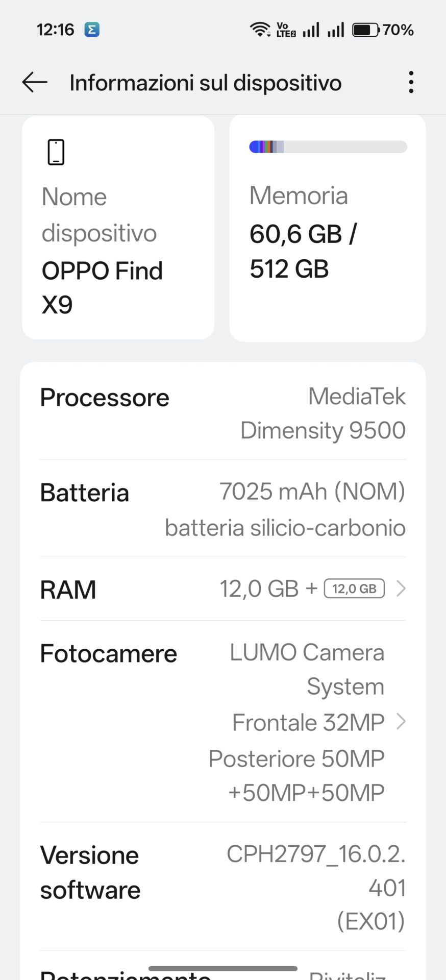Screen dimensions: 446x980
Task: Select the Processore row
Action: tap(223, 412)
